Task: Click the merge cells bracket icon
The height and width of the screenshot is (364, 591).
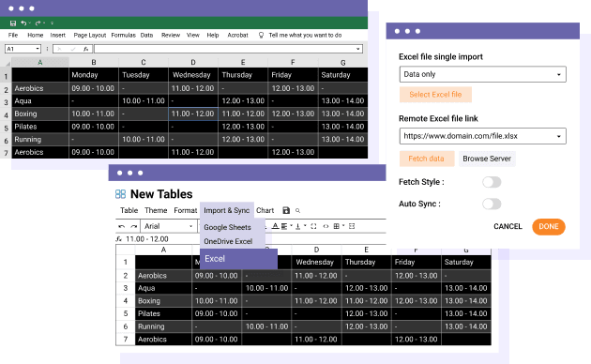Action: (313, 226)
